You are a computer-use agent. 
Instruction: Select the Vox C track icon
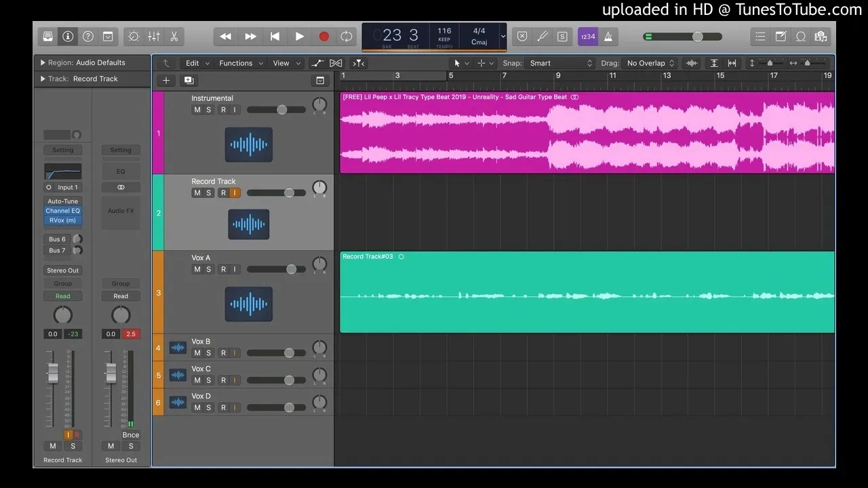[178, 375]
